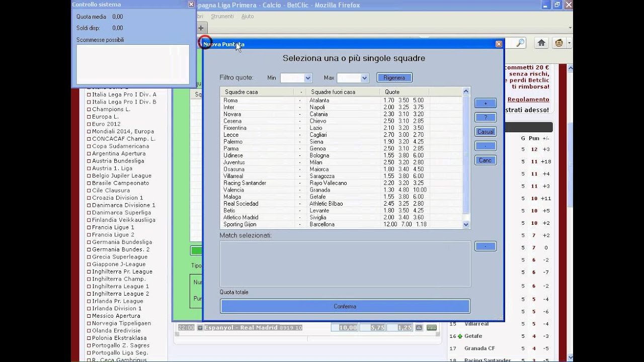Image resolution: width=644 pixels, height=362 pixels.
Task: Sort by Squadre fuori casa column header
Action: [344, 92]
